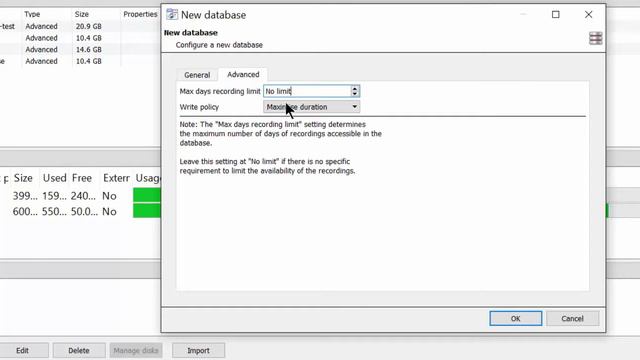Click the Max days recording limit field

pyautogui.click(x=307, y=91)
